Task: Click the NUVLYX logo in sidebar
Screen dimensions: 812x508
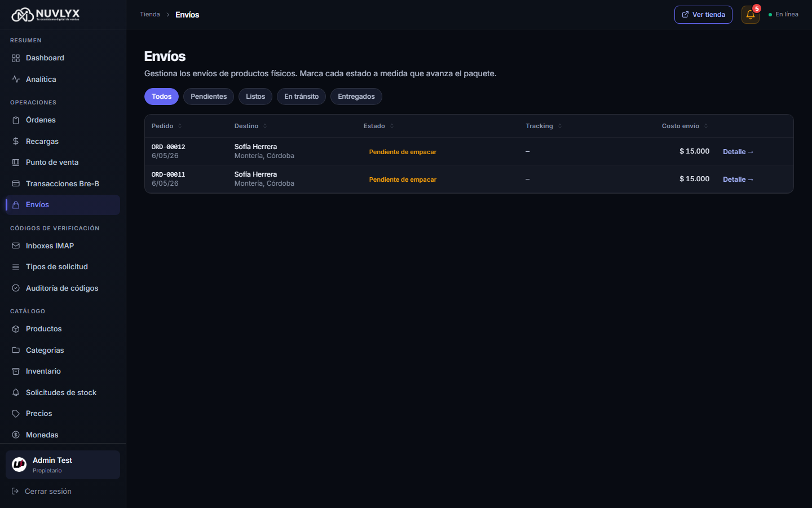Action: pyautogui.click(x=46, y=15)
